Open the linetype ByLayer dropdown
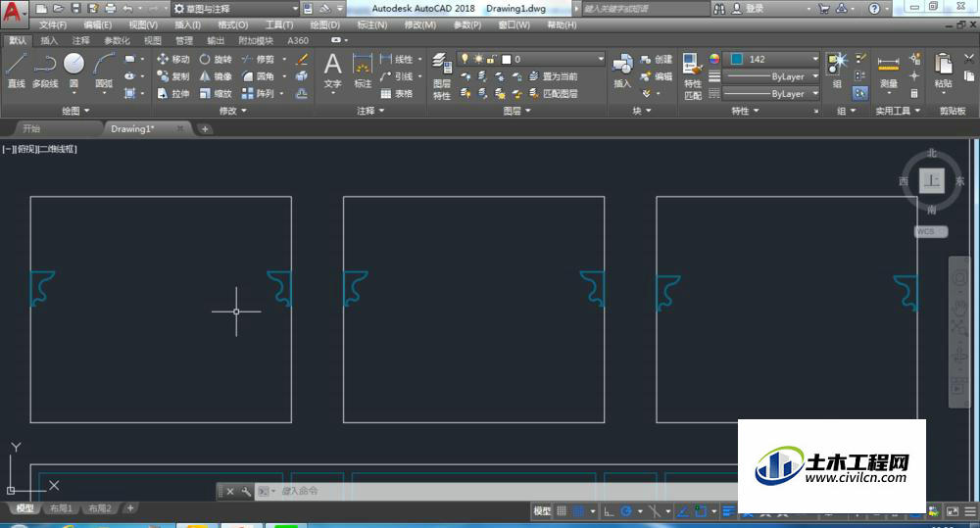The image size is (980, 528). coord(771,93)
